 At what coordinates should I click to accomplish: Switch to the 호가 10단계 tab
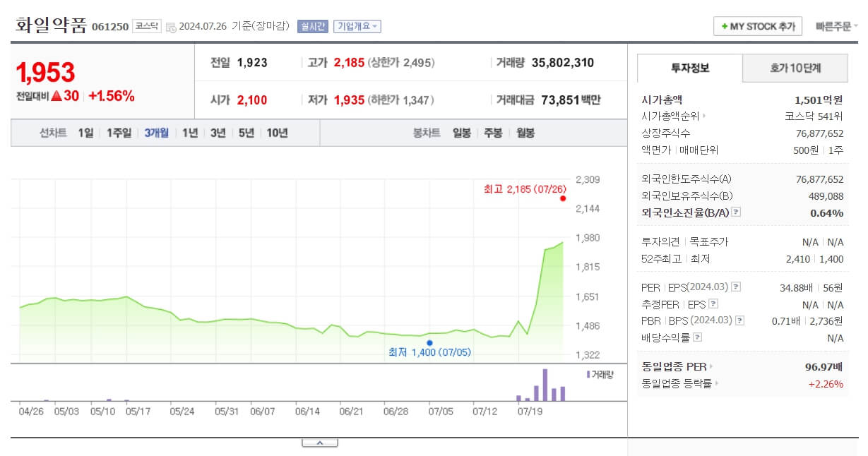pyautogui.click(x=795, y=69)
